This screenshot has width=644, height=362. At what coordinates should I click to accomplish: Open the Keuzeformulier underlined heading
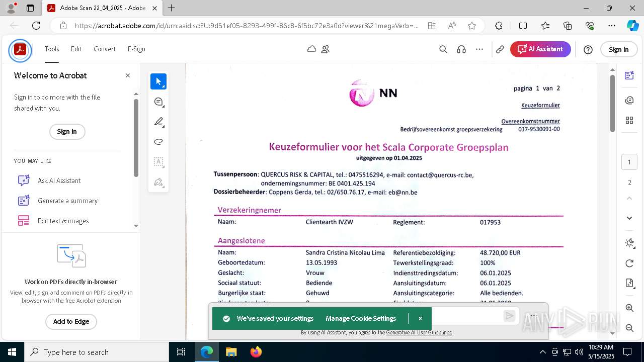pos(540,105)
